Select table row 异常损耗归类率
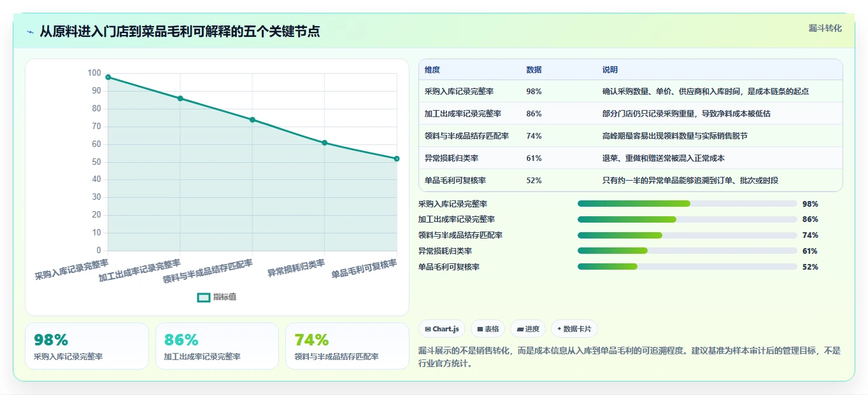 (630, 158)
